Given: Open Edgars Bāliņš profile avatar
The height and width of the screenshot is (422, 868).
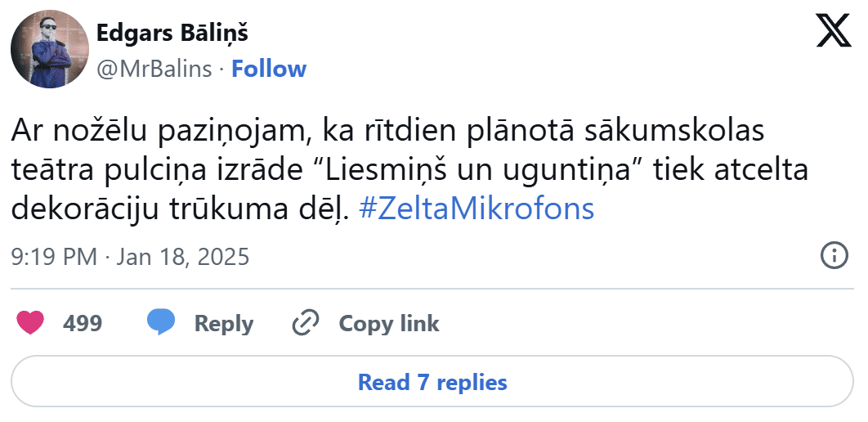Looking at the screenshot, I should pos(50,49).
